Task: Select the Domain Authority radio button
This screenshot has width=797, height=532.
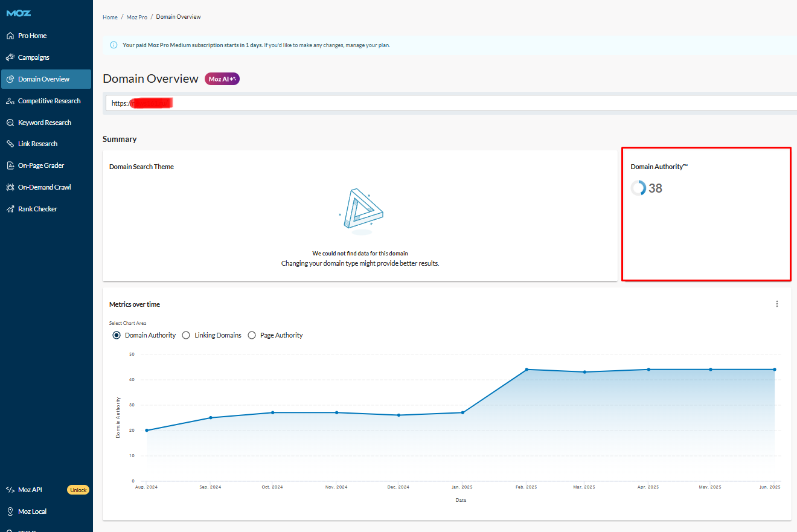Action: click(117, 335)
